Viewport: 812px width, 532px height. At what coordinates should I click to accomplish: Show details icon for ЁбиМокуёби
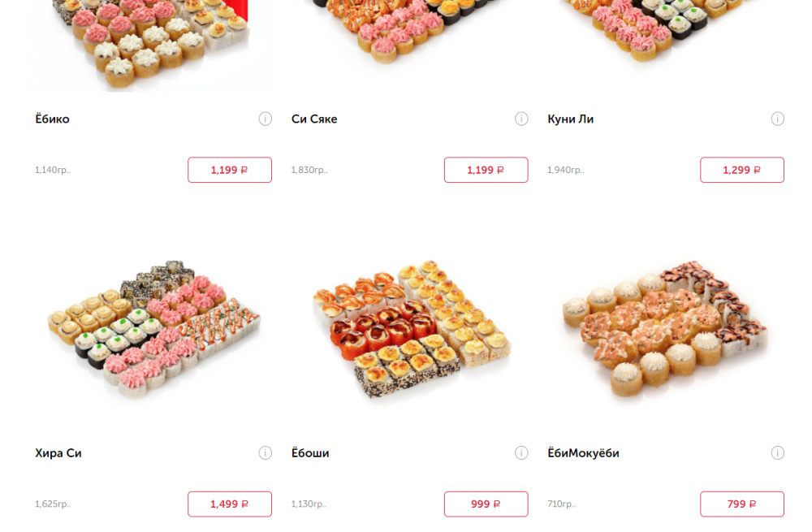click(x=777, y=452)
